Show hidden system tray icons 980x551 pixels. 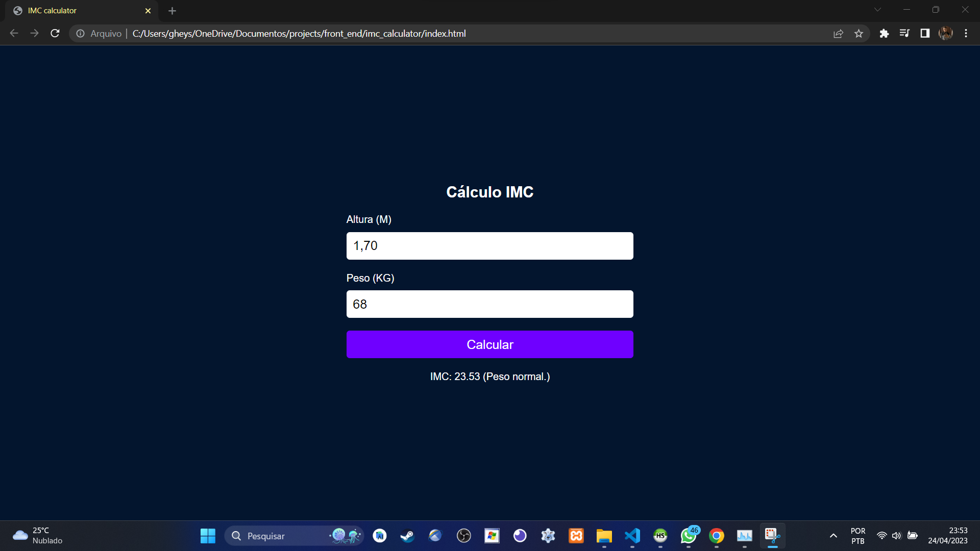pyautogui.click(x=833, y=536)
